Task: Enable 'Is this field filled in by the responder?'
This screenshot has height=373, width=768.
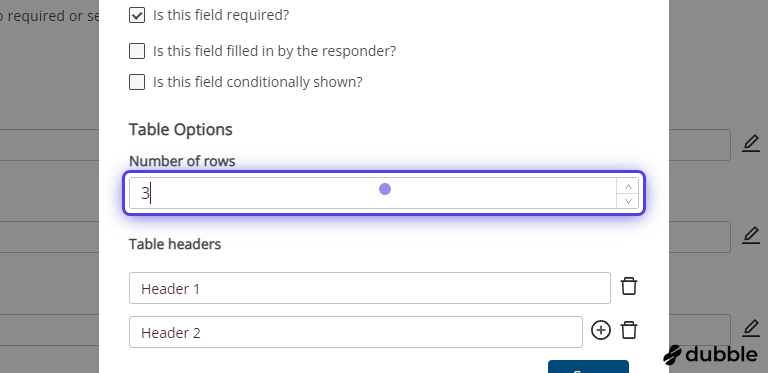Action: point(137,51)
